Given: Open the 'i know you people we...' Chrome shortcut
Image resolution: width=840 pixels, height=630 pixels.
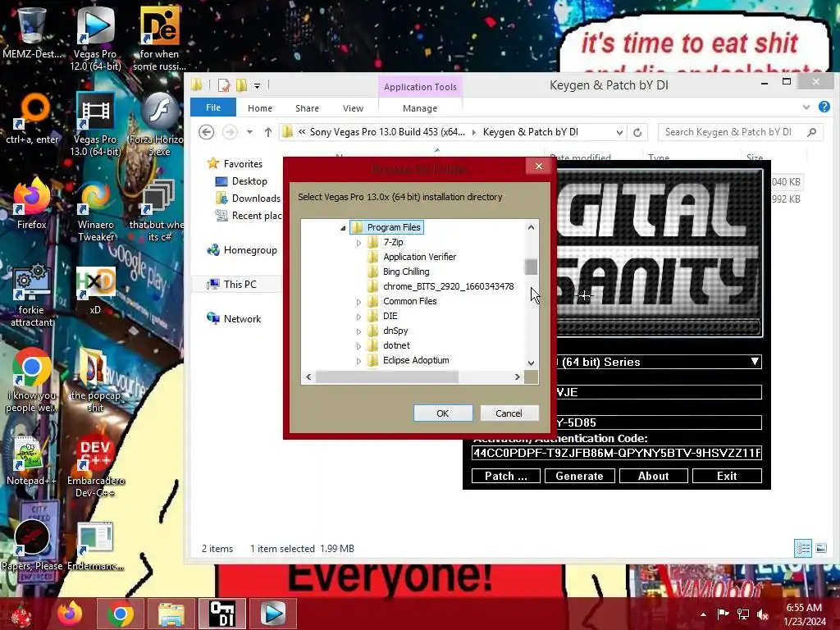Looking at the screenshot, I should pyautogui.click(x=31, y=381).
